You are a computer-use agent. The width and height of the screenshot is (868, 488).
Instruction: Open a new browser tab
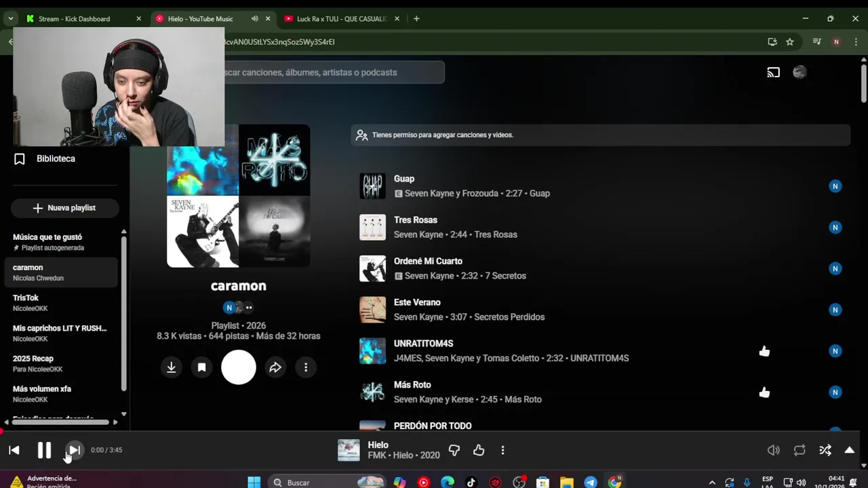click(416, 19)
